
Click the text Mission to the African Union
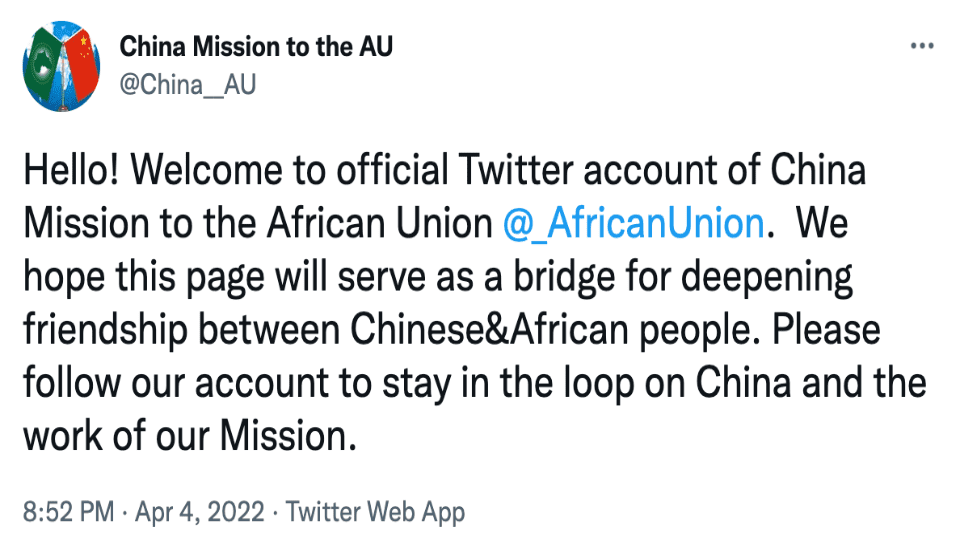pos(258,223)
